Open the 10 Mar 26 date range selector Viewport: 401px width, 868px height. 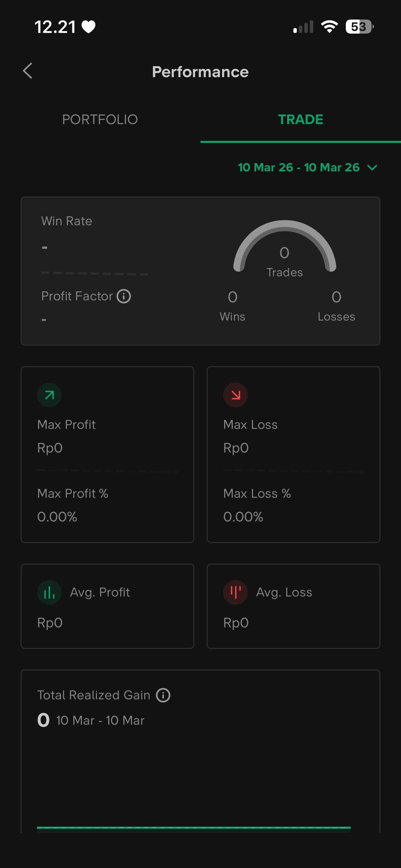coord(299,168)
